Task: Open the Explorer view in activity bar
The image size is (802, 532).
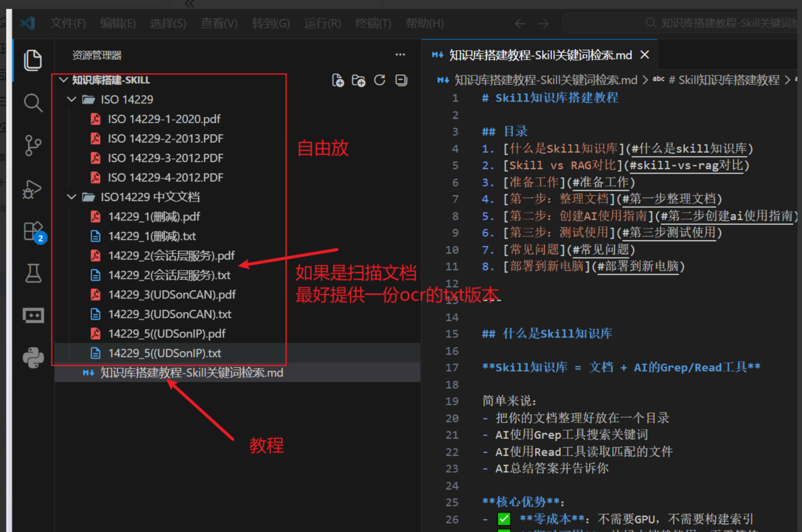Action: [x=33, y=60]
